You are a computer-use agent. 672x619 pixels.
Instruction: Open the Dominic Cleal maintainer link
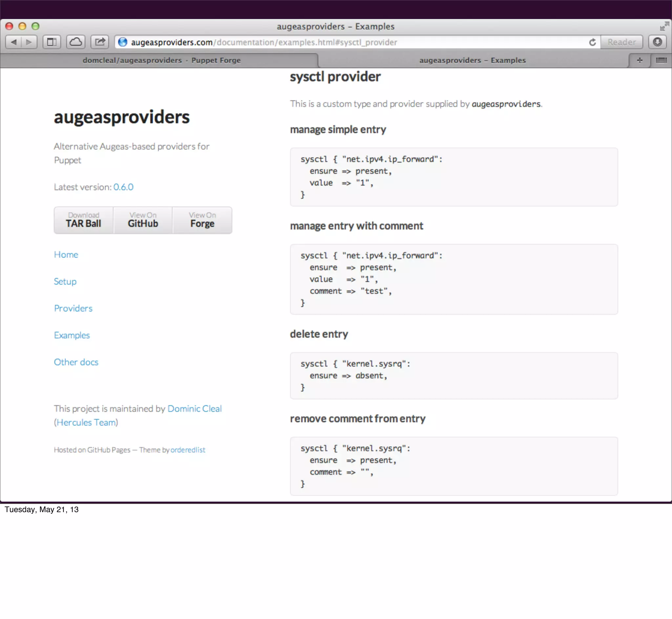[194, 409]
